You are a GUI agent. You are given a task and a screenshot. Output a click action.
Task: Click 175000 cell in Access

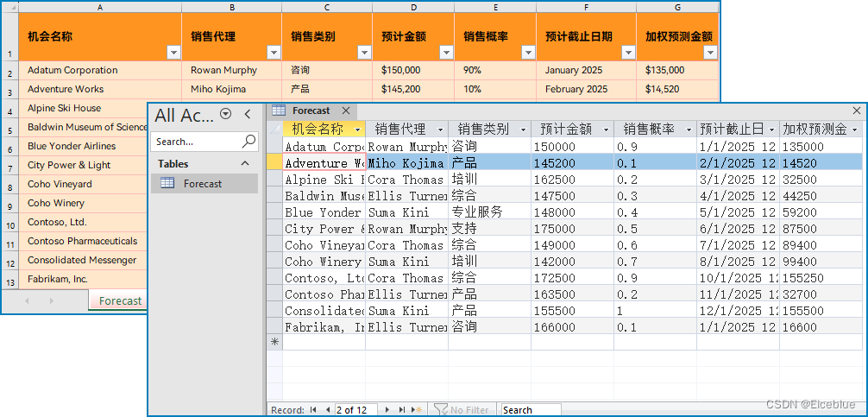(x=572, y=229)
